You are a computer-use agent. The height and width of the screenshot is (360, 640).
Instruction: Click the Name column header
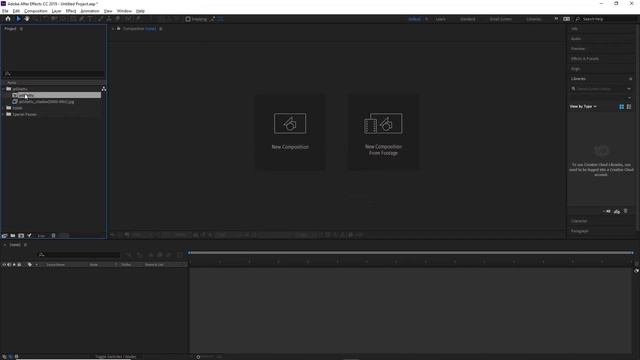[x=11, y=83]
